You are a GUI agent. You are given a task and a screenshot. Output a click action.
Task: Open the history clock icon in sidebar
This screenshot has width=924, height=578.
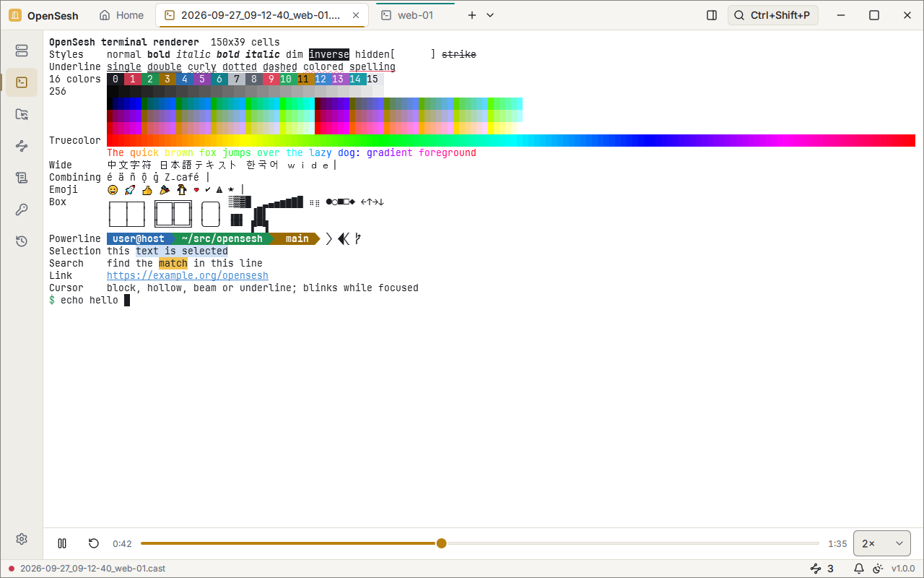[x=22, y=241]
